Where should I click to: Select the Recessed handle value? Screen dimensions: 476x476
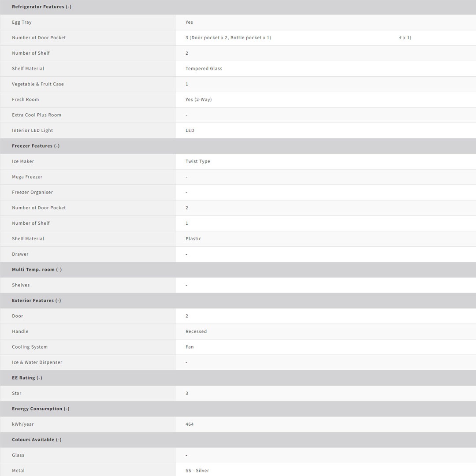196,331
